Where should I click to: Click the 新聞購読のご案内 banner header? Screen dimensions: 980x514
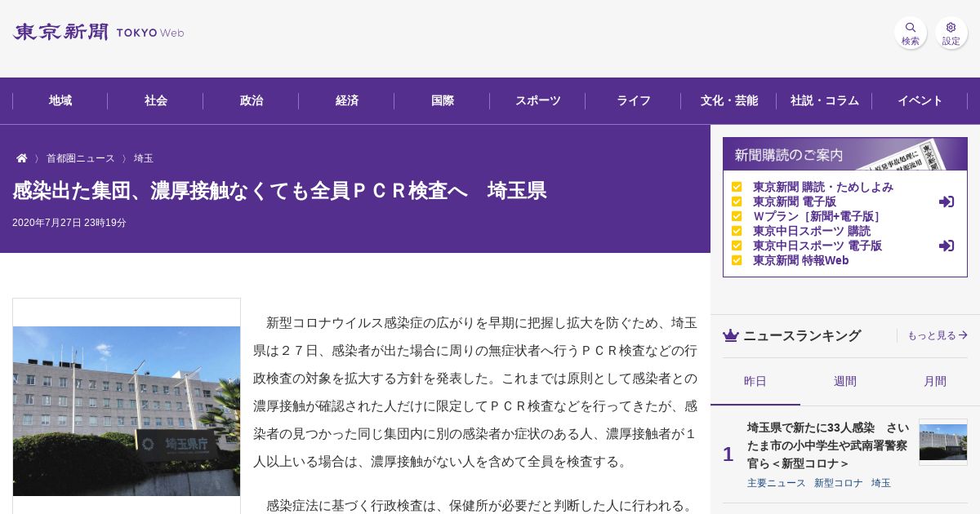pyautogui.click(x=845, y=154)
